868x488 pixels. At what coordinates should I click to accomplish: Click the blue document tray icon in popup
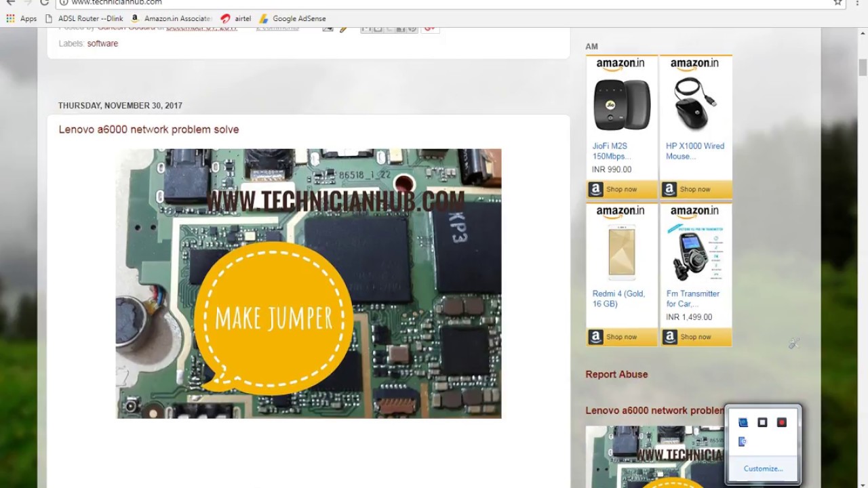pos(743,442)
